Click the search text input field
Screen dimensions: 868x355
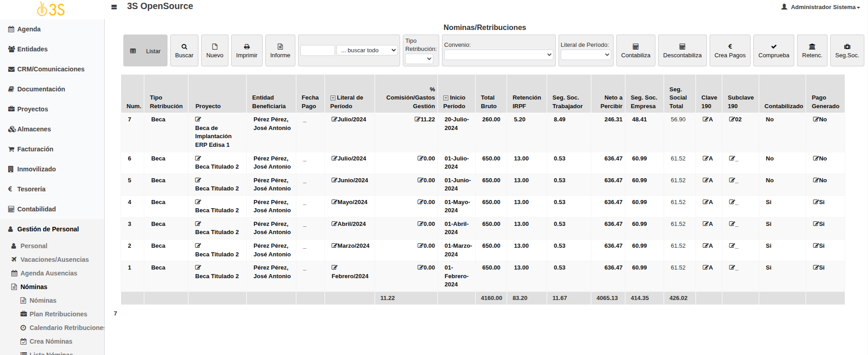click(x=317, y=50)
